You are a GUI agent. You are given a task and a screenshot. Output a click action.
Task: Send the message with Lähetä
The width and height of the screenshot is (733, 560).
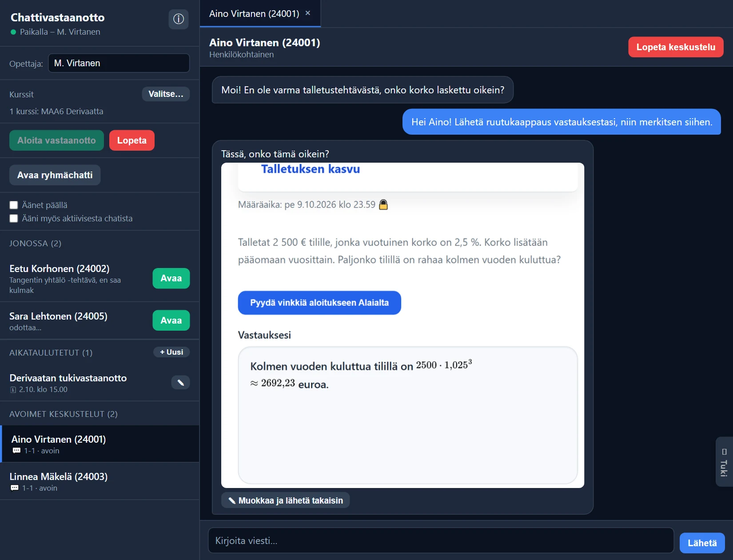pos(702,543)
